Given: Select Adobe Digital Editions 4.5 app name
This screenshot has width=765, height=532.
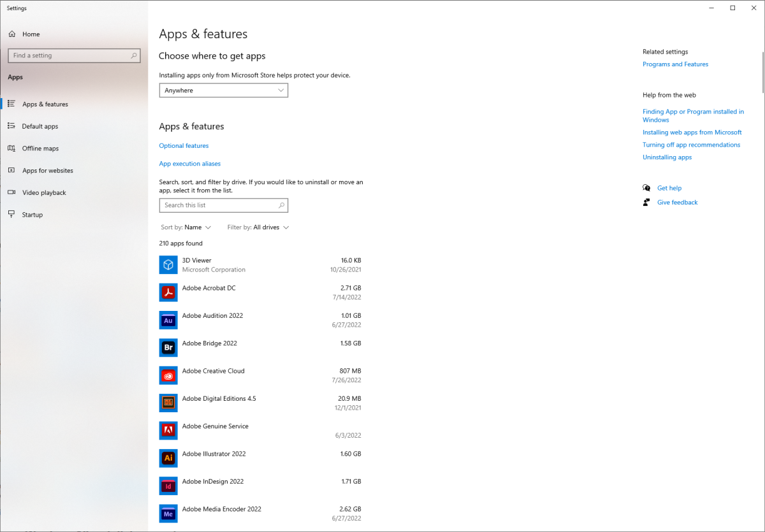Looking at the screenshot, I should tap(219, 399).
